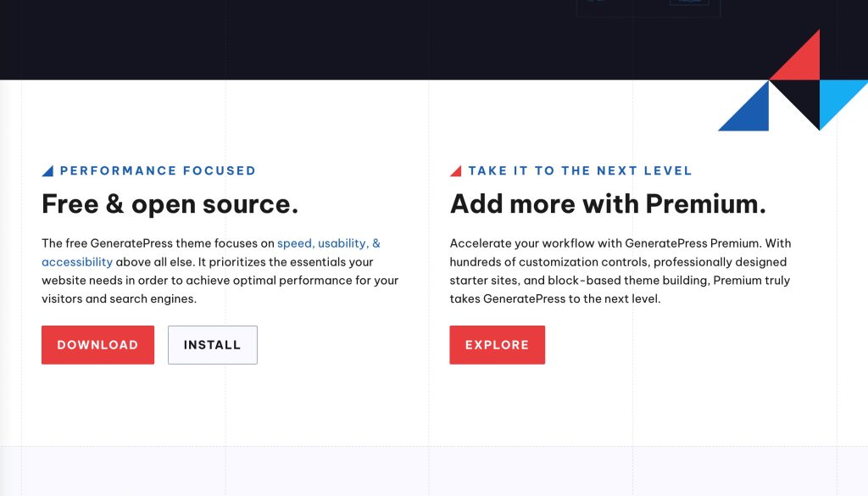Click the small blue button inside the top preview image
868x496 pixels.
(x=688, y=3)
